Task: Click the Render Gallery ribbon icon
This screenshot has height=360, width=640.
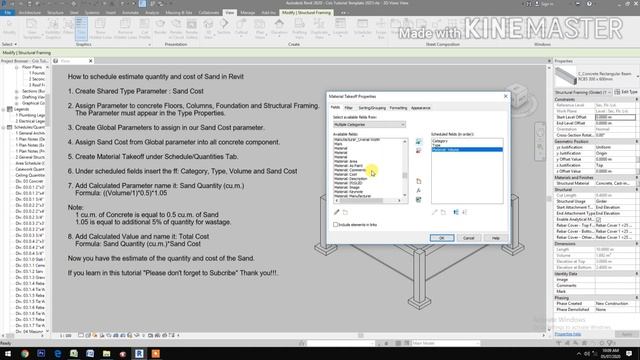Action: (x=191, y=29)
